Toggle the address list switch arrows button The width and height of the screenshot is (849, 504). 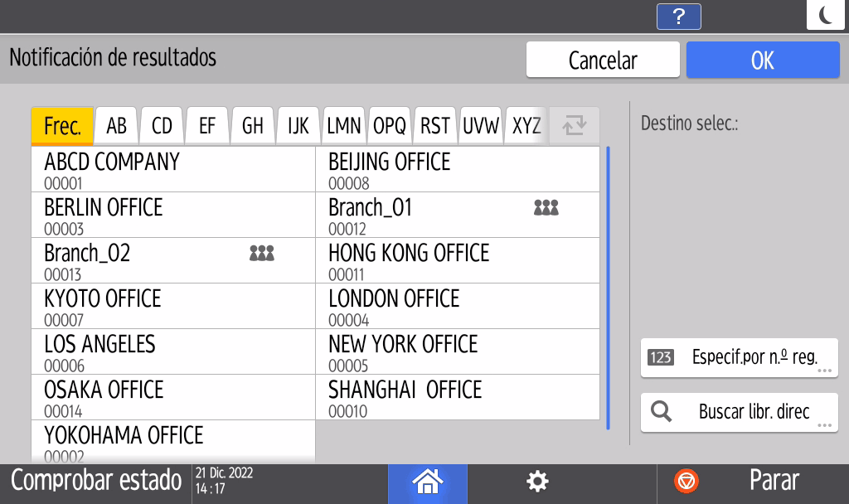(574, 126)
